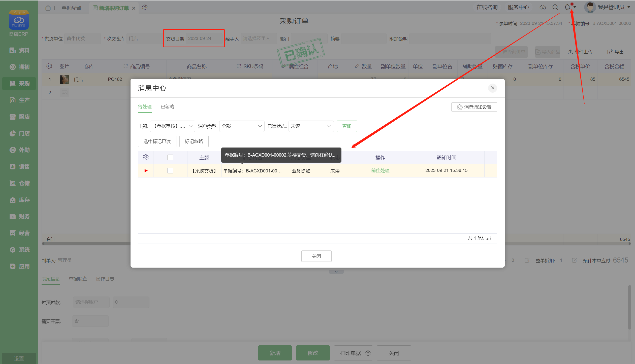Click the message table column settings gear
This screenshot has height=364, width=635.
(146, 157)
